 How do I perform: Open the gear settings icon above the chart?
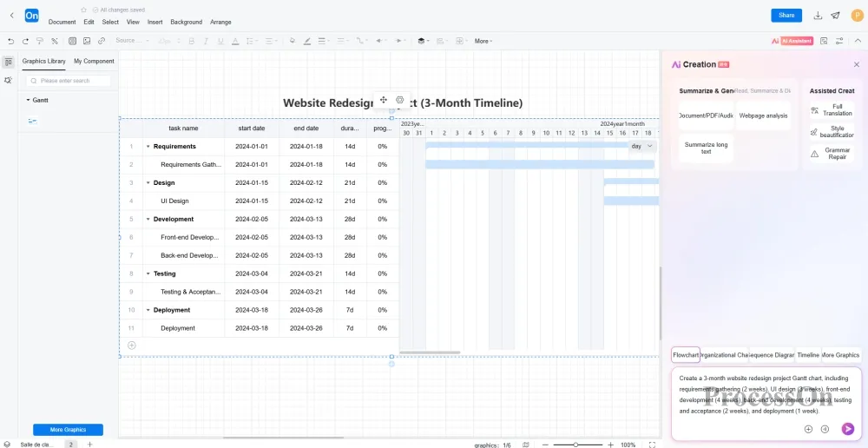pos(399,100)
